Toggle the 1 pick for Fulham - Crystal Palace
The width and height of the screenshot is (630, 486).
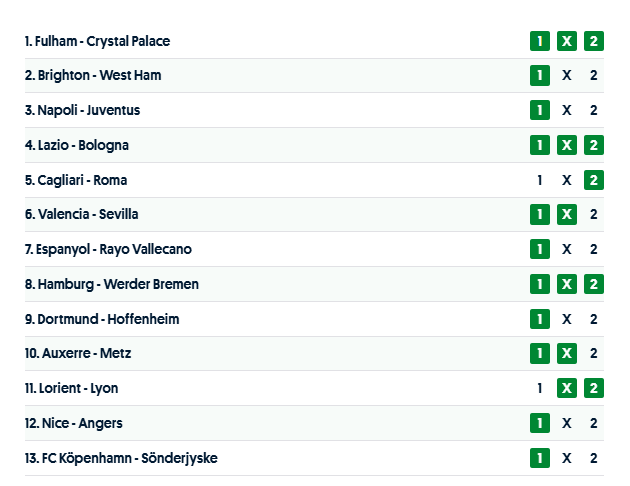pyautogui.click(x=540, y=41)
